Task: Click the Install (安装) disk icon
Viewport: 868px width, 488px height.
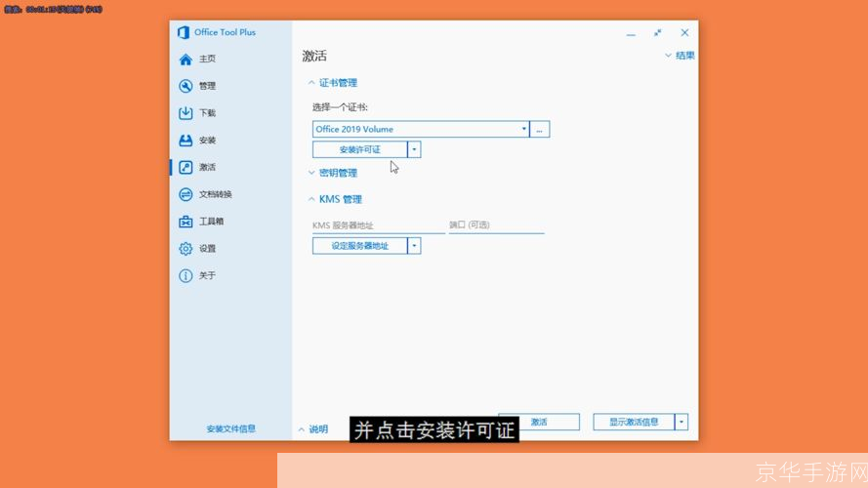Action: point(186,140)
